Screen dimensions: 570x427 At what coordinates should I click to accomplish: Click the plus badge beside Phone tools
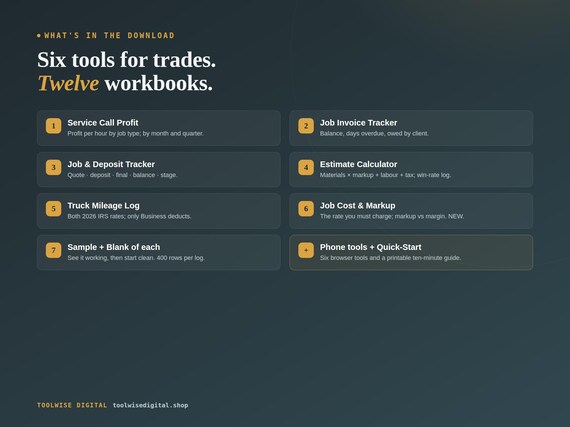pos(306,250)
